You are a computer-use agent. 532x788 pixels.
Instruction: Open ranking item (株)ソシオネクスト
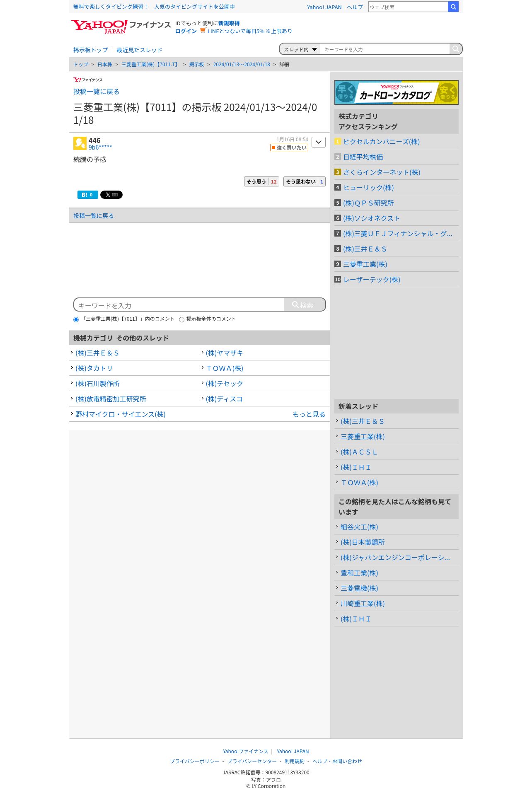371,218
